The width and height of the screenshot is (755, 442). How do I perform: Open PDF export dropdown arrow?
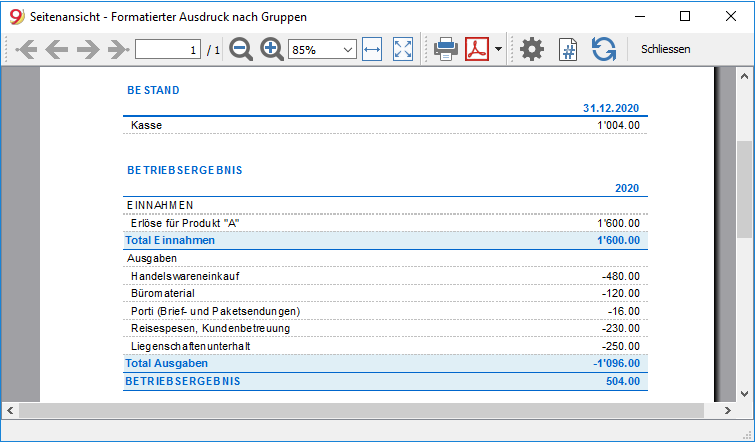point(498,49)
